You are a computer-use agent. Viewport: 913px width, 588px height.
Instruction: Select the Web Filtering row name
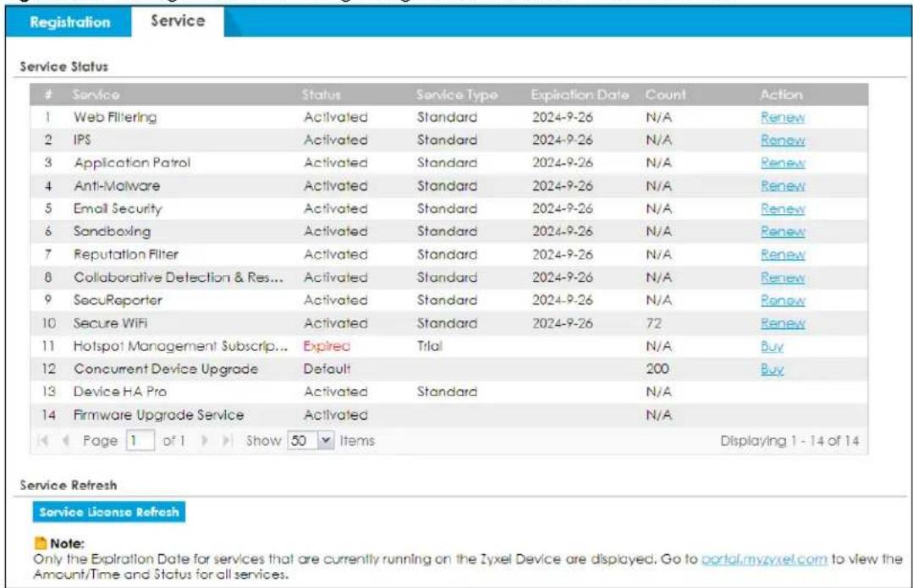[115, 117]
